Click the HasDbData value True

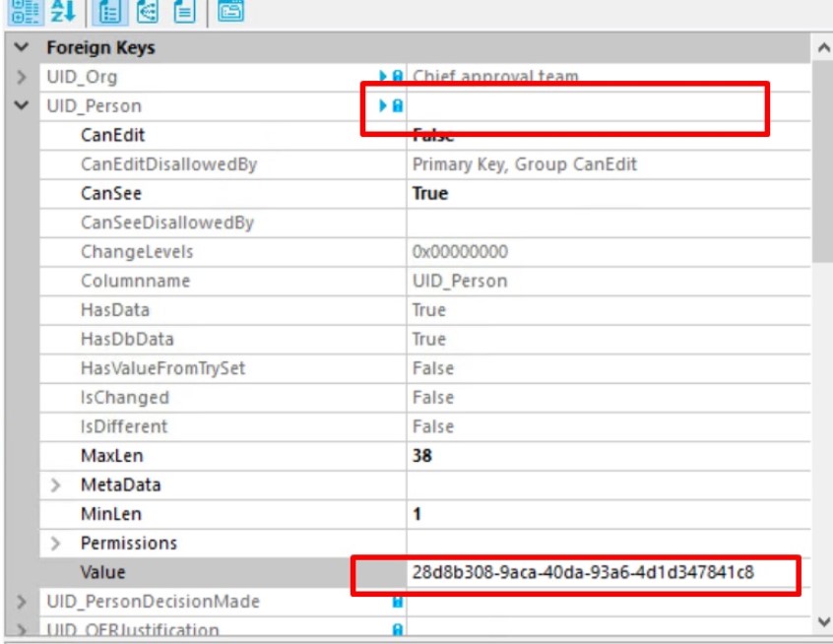pyautogui.click(x=428, y=339)
